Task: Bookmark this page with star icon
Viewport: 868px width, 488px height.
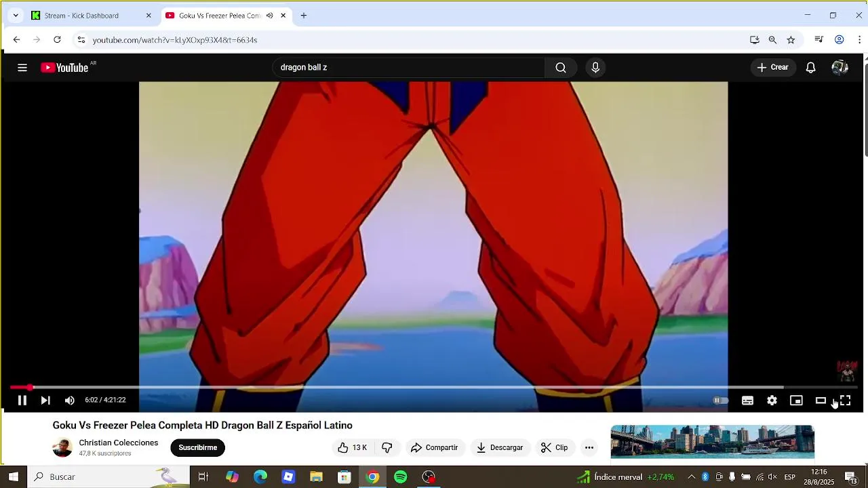Action: click(791, 40)
